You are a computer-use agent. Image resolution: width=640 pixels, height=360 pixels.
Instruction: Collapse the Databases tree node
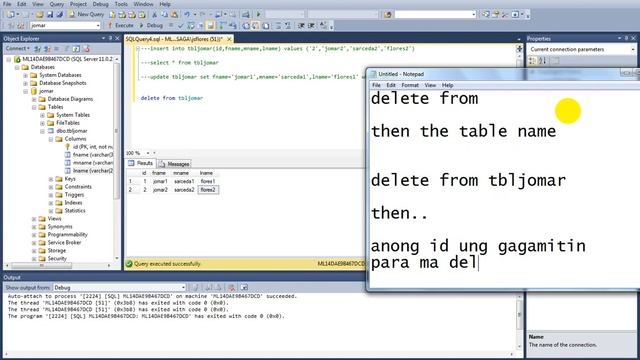pyautogui.click(x=17, y=67)
